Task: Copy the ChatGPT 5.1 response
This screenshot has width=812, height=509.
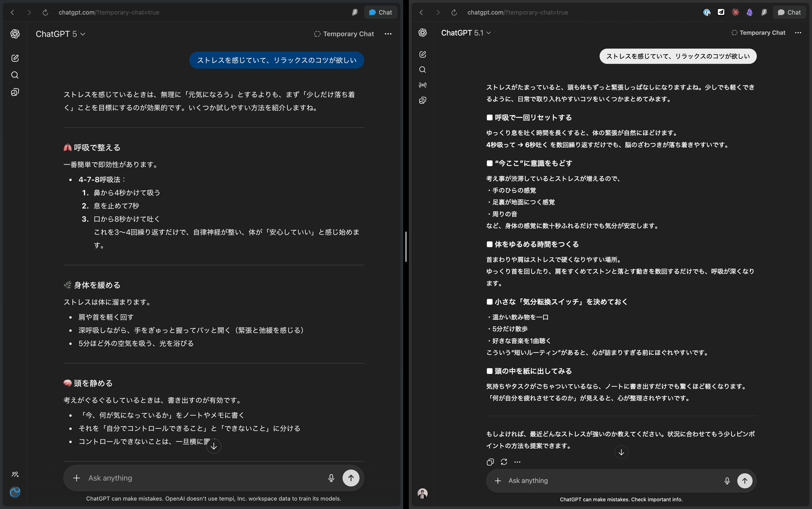Action: [x=490, y=462]
